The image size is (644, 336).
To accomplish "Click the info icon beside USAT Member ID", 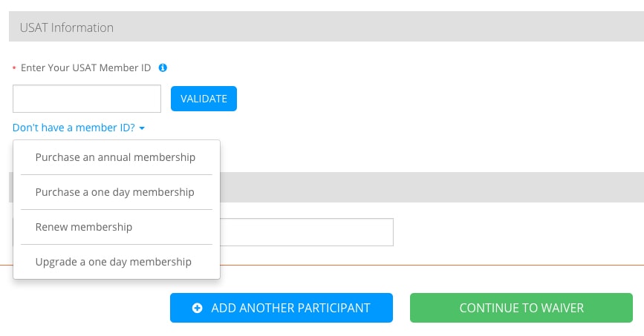I will click(x=163, y=67).
